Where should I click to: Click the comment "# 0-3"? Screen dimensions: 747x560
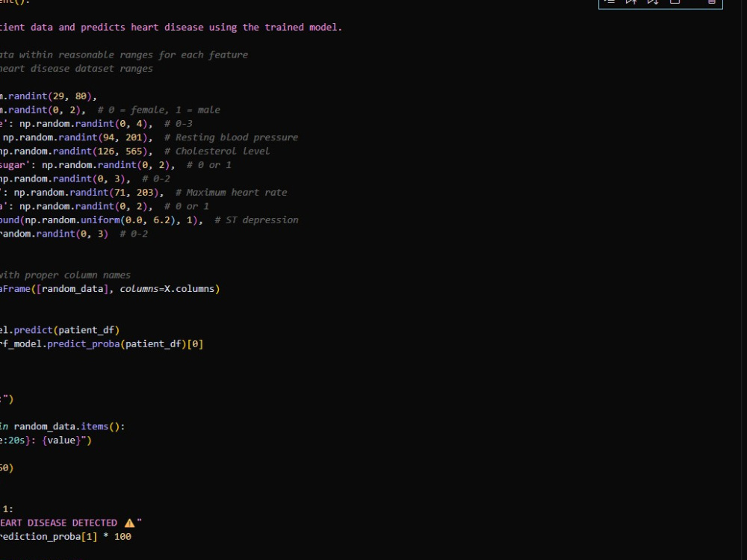179,124
